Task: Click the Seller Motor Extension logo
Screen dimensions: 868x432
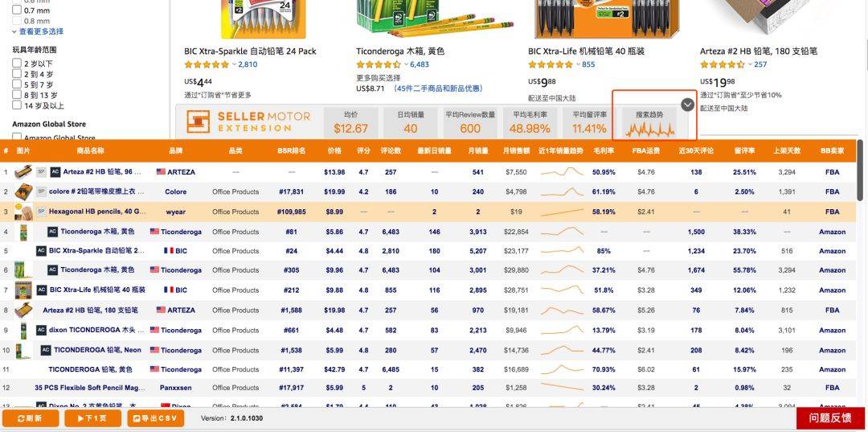Action: coord(248,121)
